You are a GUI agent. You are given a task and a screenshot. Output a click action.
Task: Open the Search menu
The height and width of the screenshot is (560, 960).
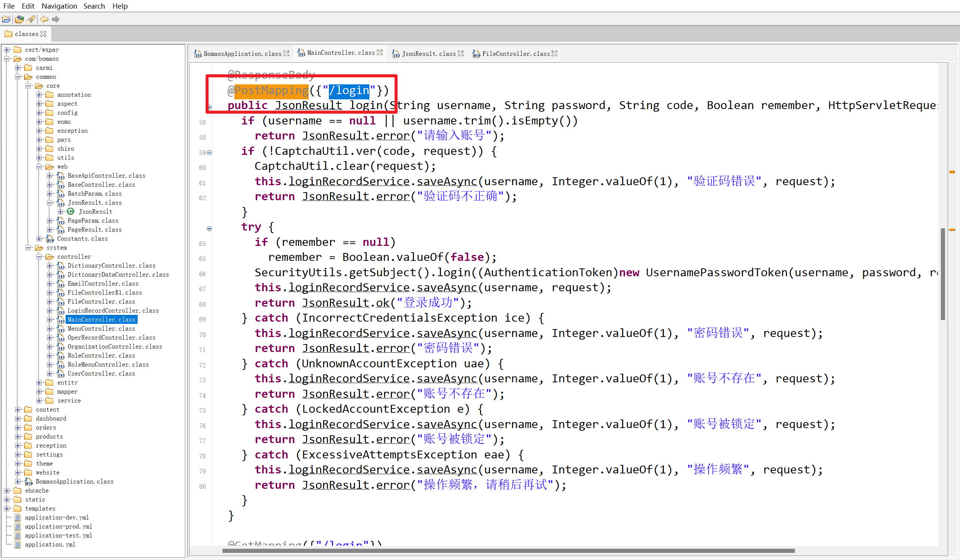94,6
